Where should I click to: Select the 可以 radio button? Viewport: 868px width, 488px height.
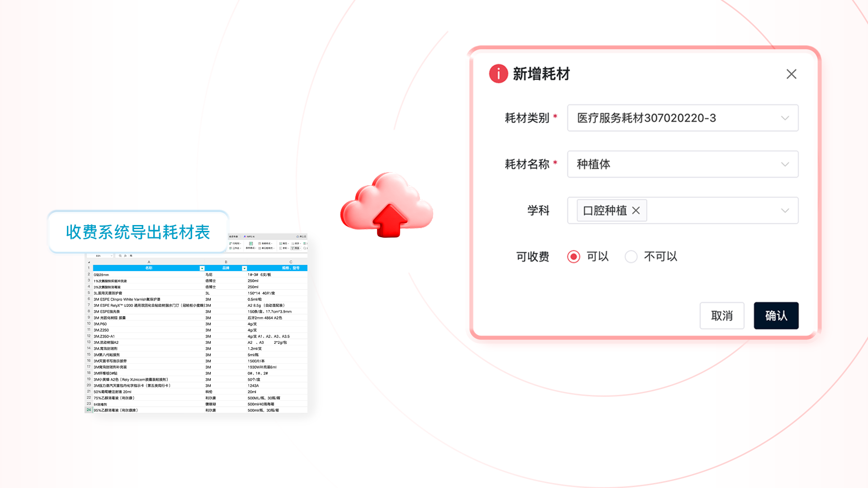coord(574,257)
